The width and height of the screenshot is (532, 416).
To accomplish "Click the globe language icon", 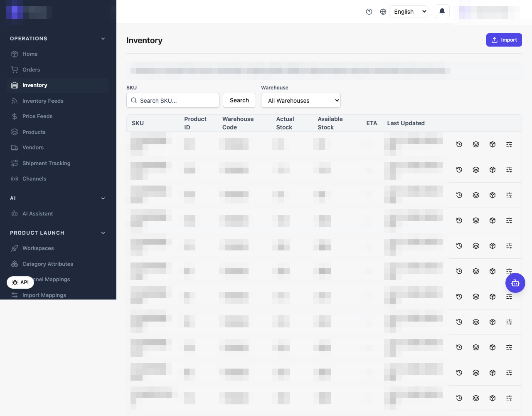I will click(383, 12).
